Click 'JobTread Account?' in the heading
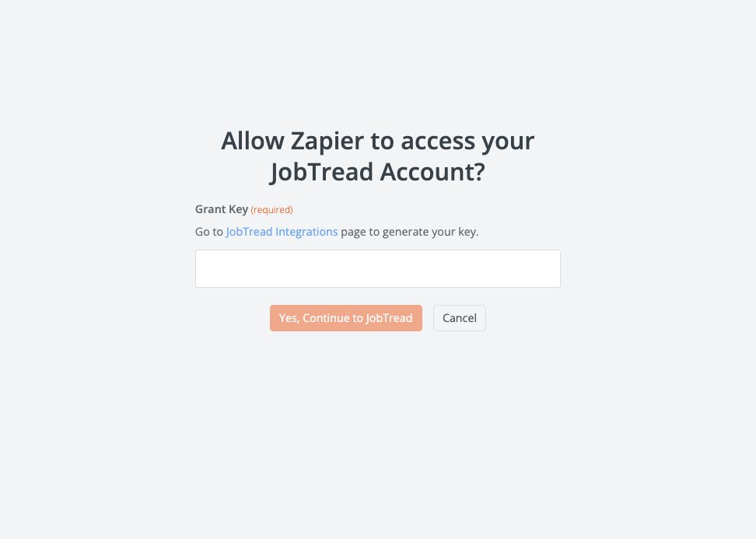The width and height of the screenshot is (756, 539). tap(377, 172)
